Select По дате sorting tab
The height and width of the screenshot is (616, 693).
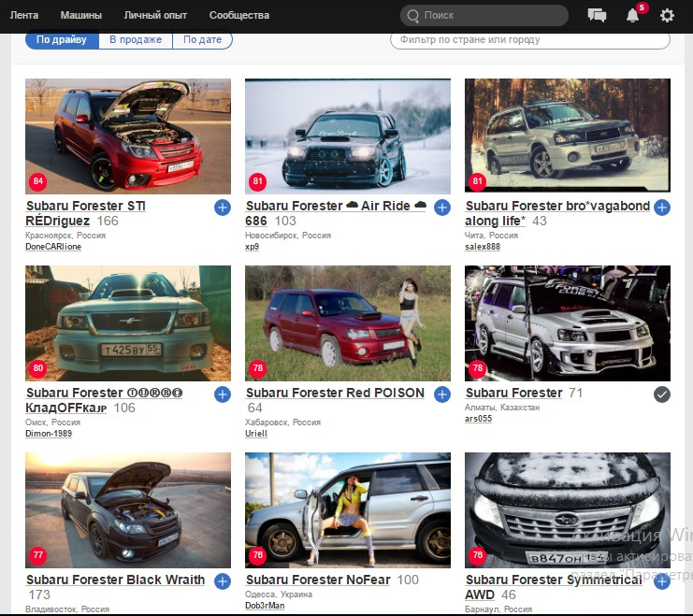[202, 40]
